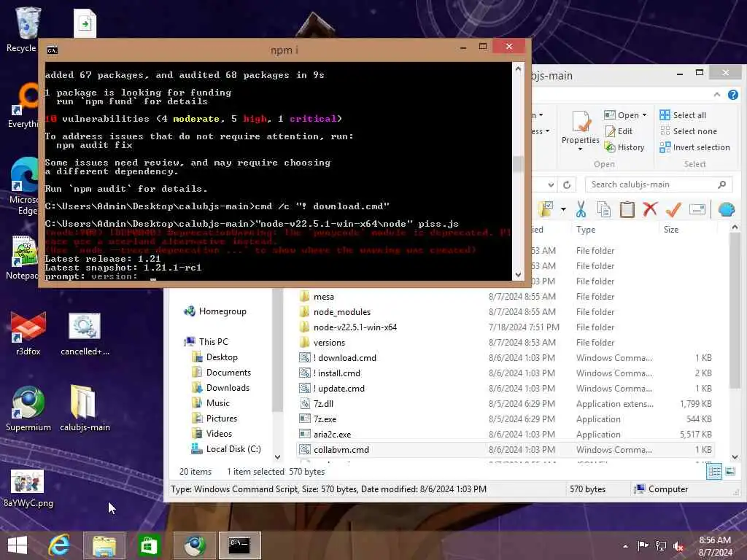
Task: Click the Explorer Help question mark icon
Action: pyautogui.click(x=733, y=95)
